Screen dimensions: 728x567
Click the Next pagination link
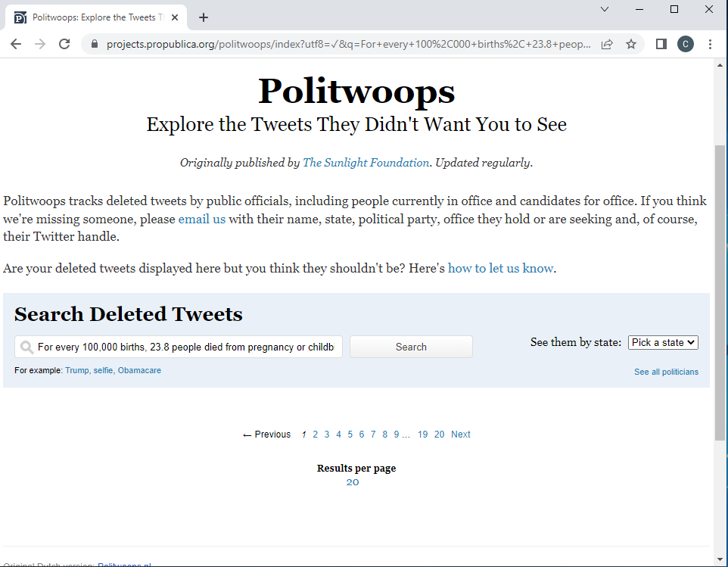click(x=461, y=435)
